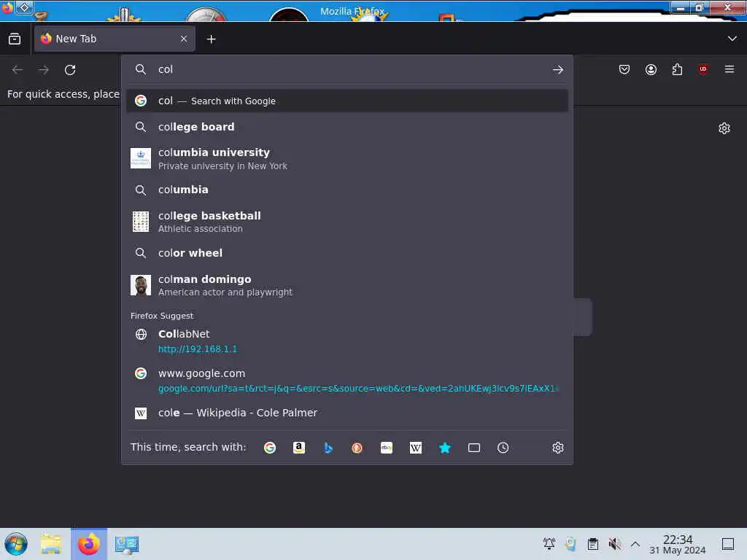Open the Windows Start button
The width and height of the screenshot is (747, 560).
point(16,544)
